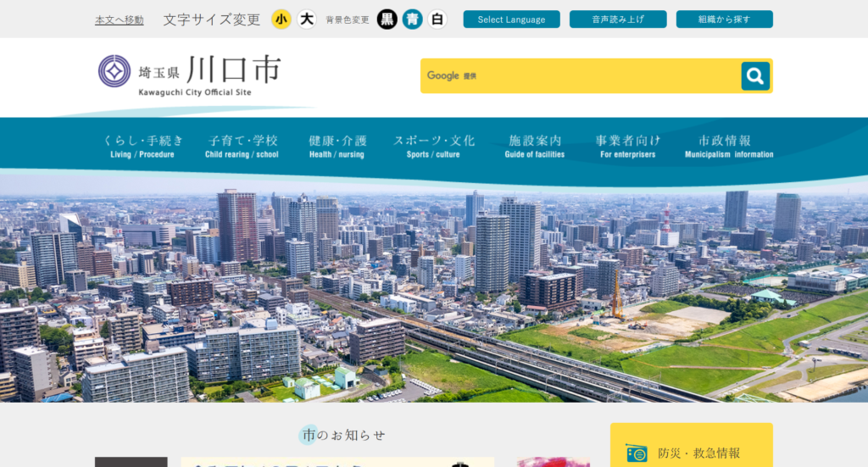Click the radio icon beside 防災・救急情報

click(636, 453)
